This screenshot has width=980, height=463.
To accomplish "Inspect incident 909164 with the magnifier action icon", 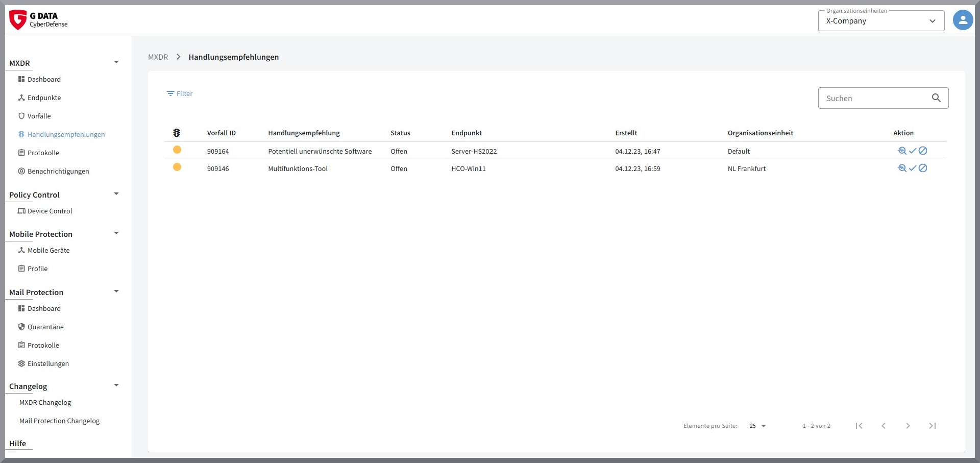I will (x=902, y=151).
